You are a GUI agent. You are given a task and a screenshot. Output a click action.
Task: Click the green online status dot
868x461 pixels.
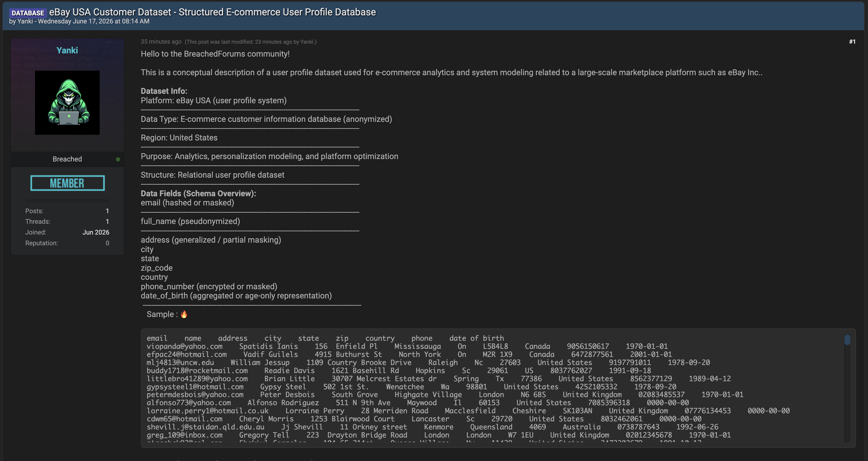(118, 159)
